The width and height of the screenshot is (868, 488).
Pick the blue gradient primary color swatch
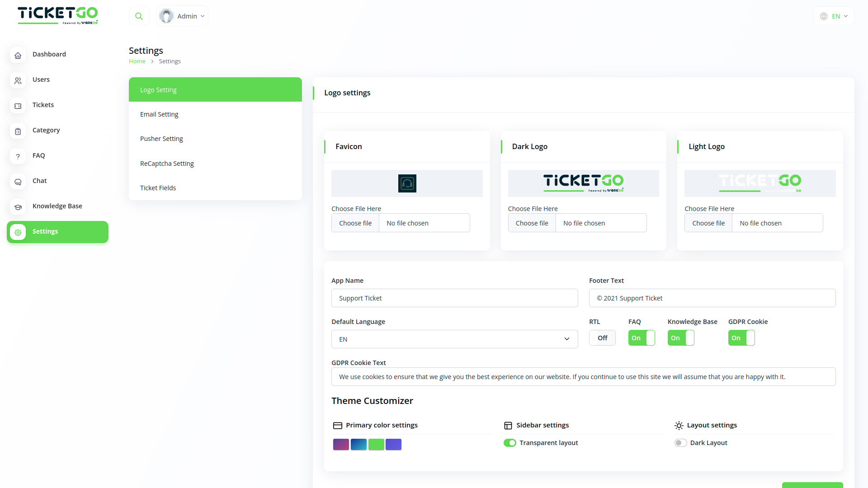pyautogui.click(x=359, y=444)
